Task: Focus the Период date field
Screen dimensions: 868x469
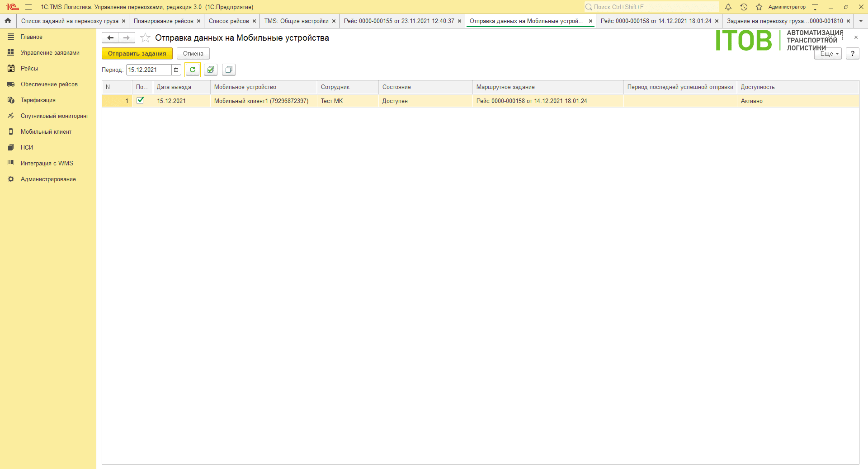Action: pyautogui.click(x=149, y=70)
